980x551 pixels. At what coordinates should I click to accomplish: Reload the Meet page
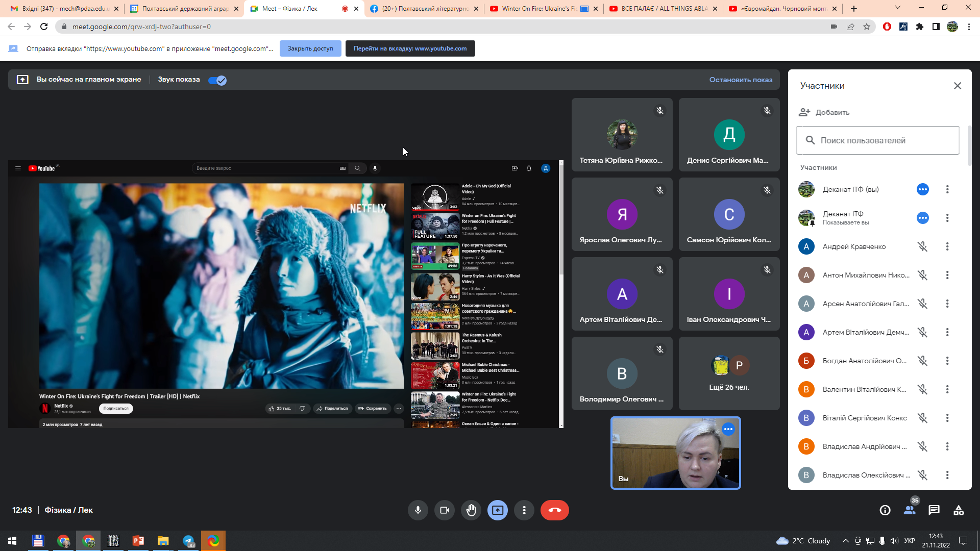(44, 27)
